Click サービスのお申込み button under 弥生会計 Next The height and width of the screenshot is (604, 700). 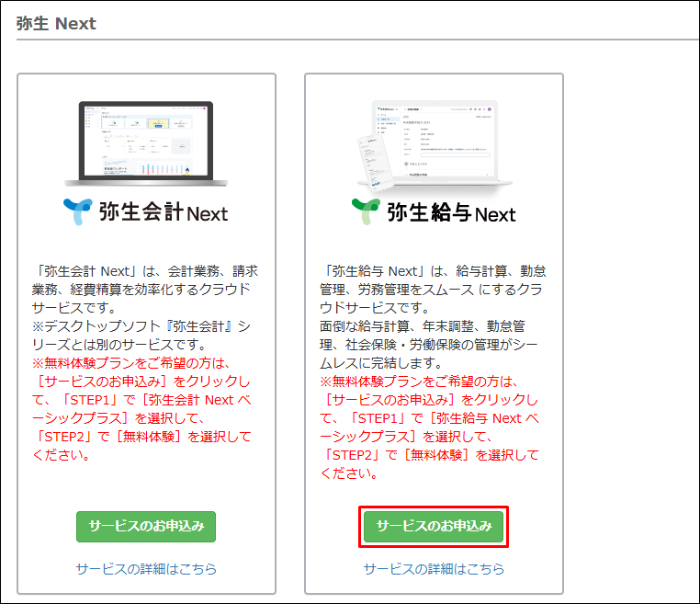coord(146,526)
